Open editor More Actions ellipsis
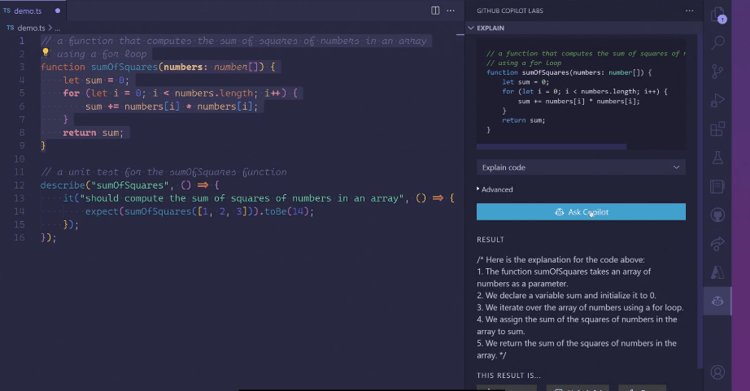The width and height of the screenshot is (750, 391). [x=451, y=11]
